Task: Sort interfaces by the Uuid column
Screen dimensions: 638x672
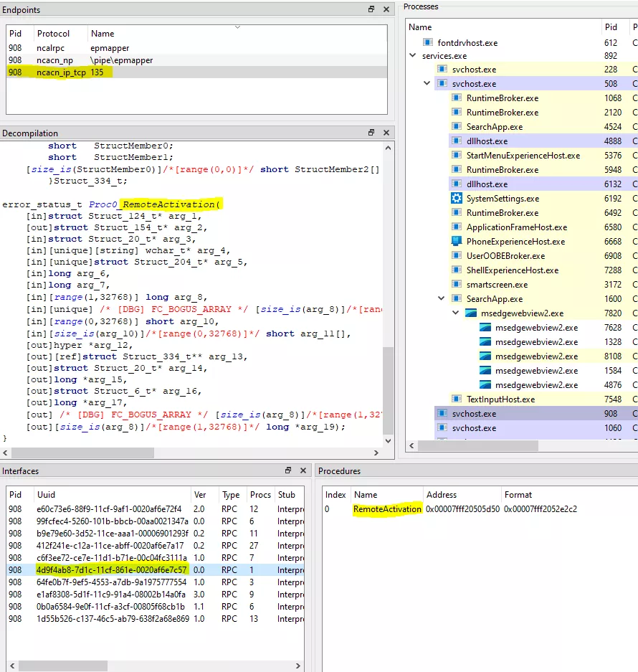Action: point(113,495)
